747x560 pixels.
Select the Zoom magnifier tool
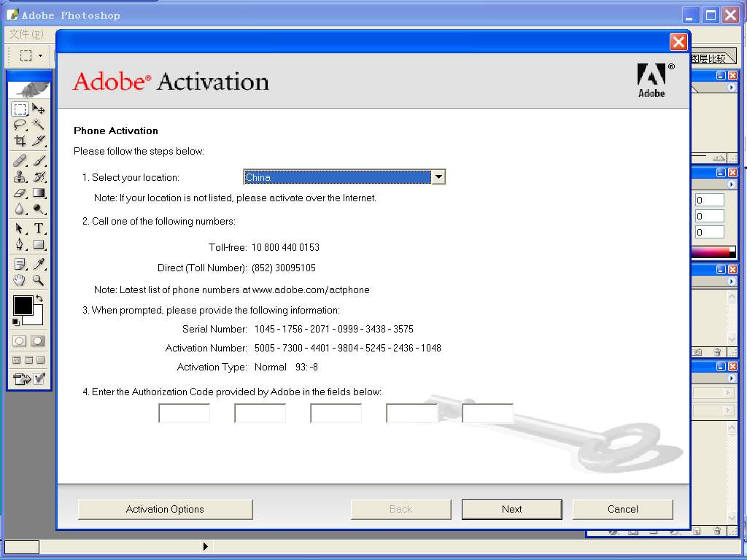(39, 280)
